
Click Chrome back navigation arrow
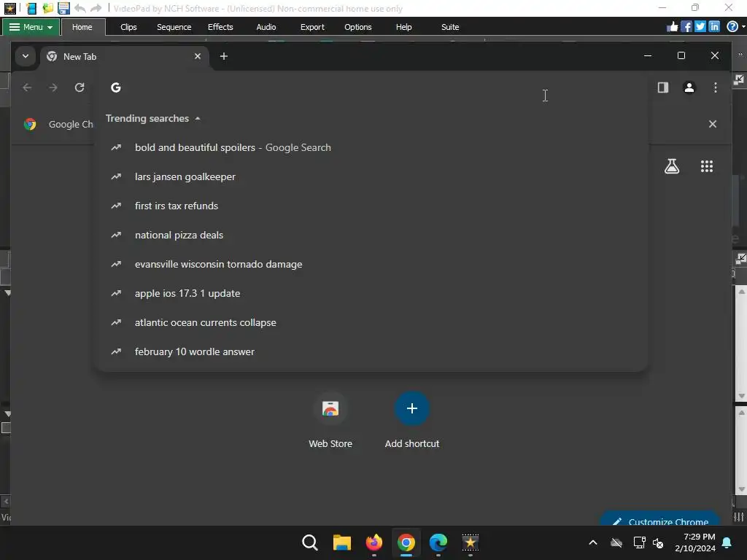(x=27, y=87)
